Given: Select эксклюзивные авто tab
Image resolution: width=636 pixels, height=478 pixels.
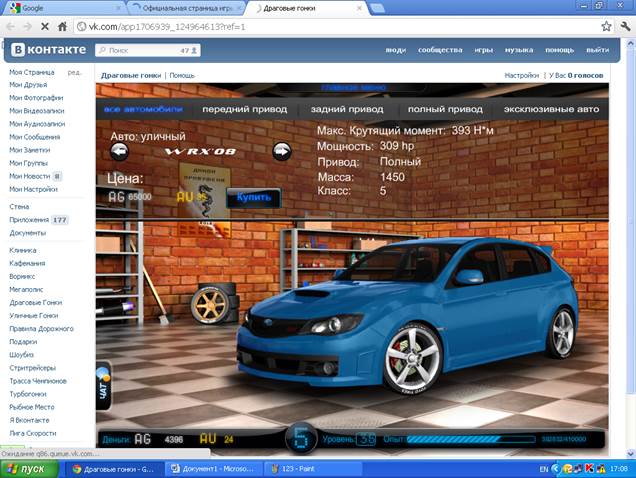Looking at the screenshot, I should click(551, 109).
